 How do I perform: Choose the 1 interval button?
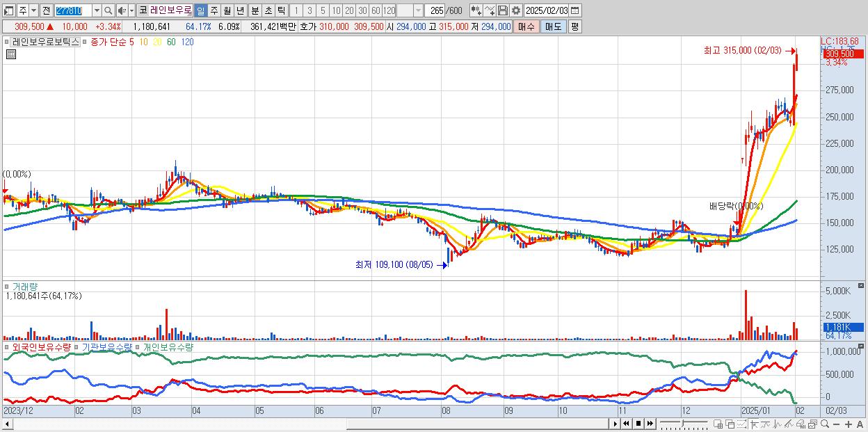[296, 10]
